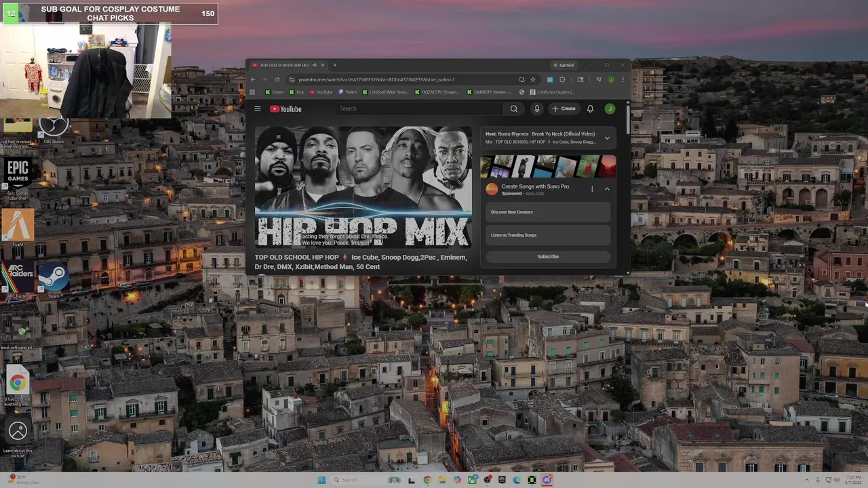This screenshot has width=868, height=488.
Task: Expand the Next up mix playlist chevron
Action: pyautogui.click(x=607, y=138)
